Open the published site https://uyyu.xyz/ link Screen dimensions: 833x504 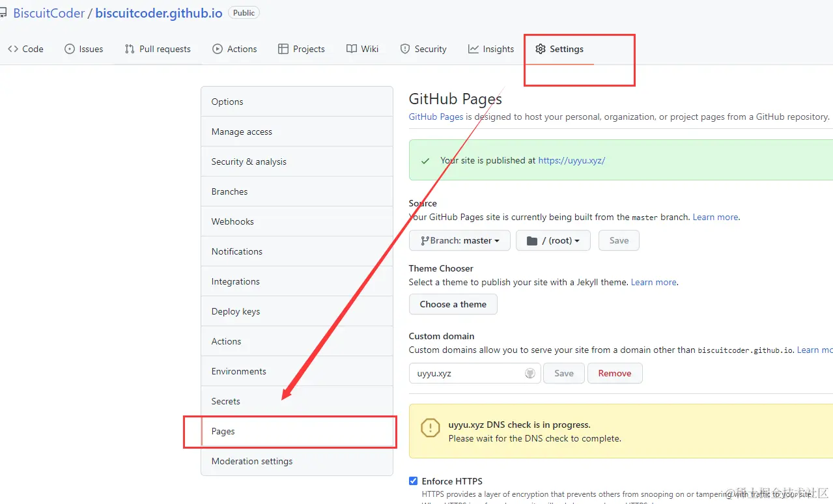[x=572, y=160]
